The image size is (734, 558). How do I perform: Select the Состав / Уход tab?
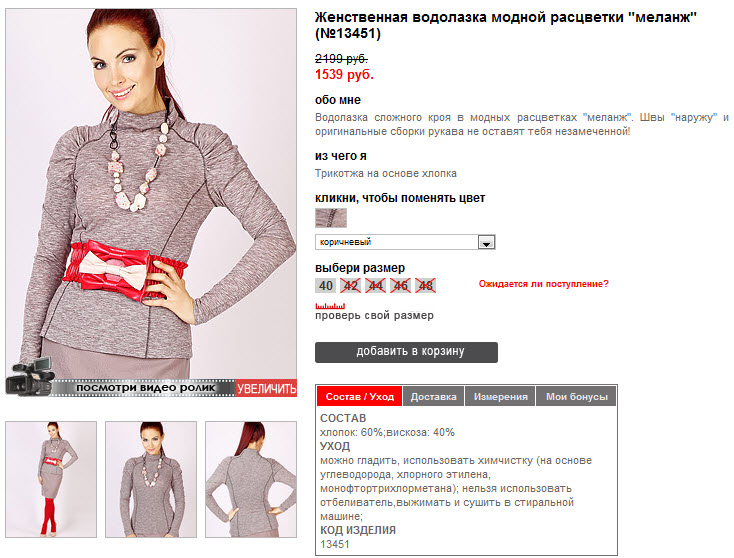pos(360,396)
